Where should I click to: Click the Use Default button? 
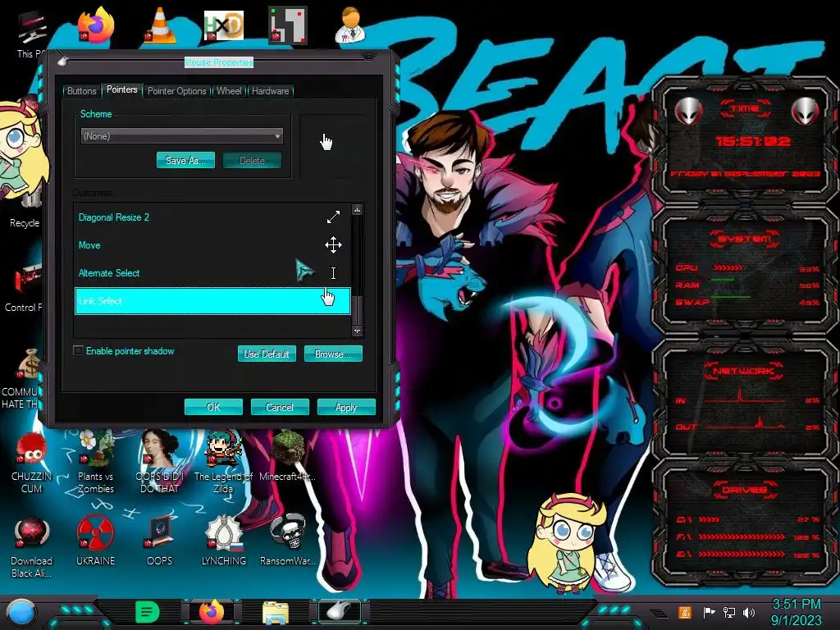click(x=267, y=354)
